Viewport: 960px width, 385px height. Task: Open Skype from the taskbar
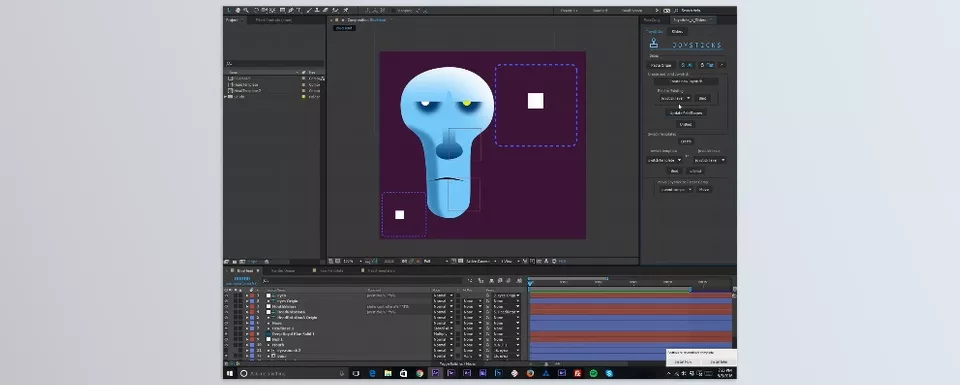[x=609, y=373]
